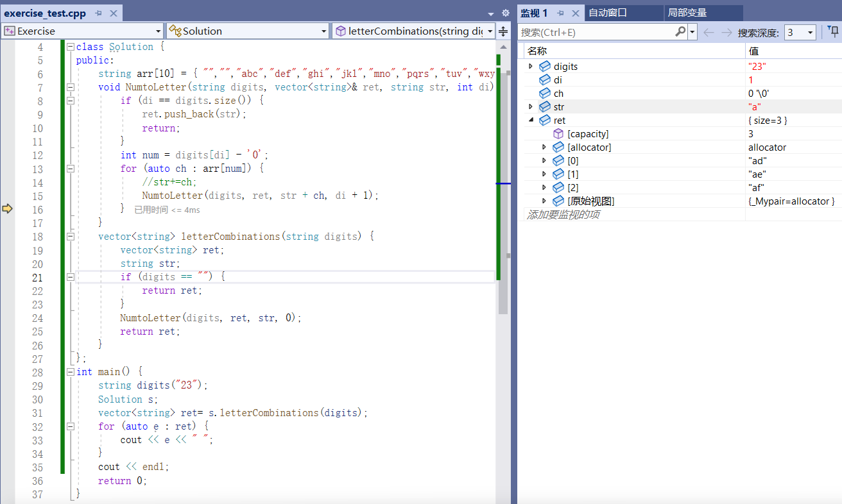Click the split editor window button
Image resolution: width=842 pixels, height=504 pixels.
pos(504,31)
